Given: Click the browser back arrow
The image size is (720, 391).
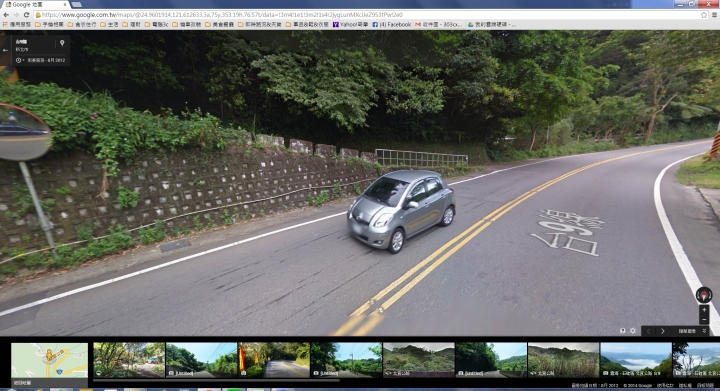Looking at the screenshot, I should [x=6, y=15].
